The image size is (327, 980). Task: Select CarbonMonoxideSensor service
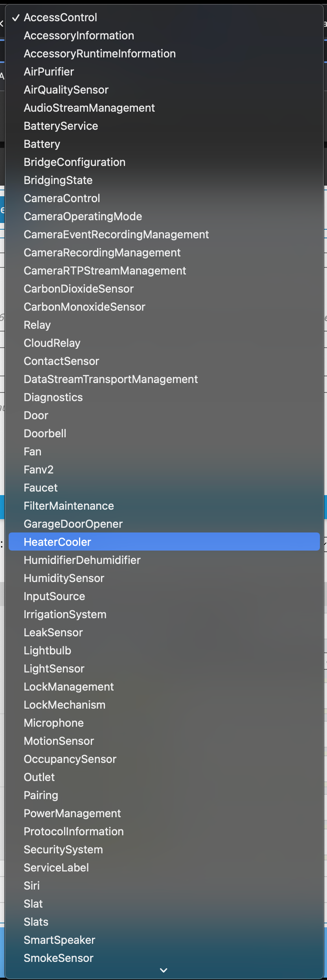tap(84, 307)
